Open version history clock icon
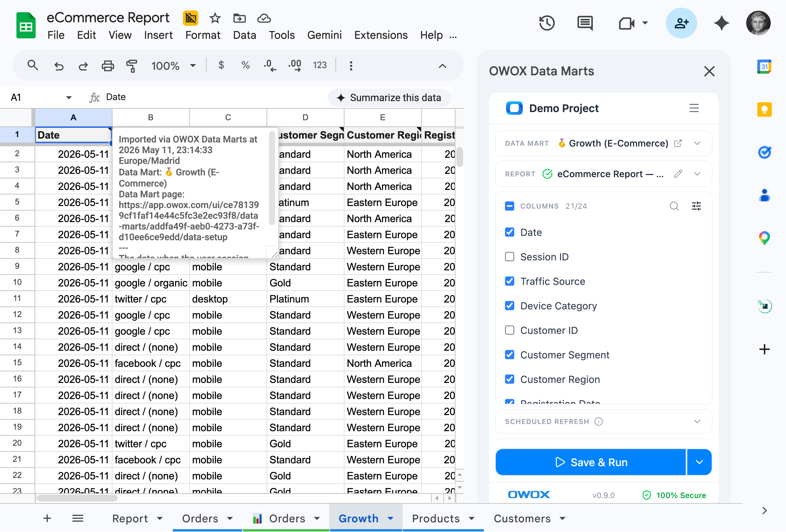 547,23
